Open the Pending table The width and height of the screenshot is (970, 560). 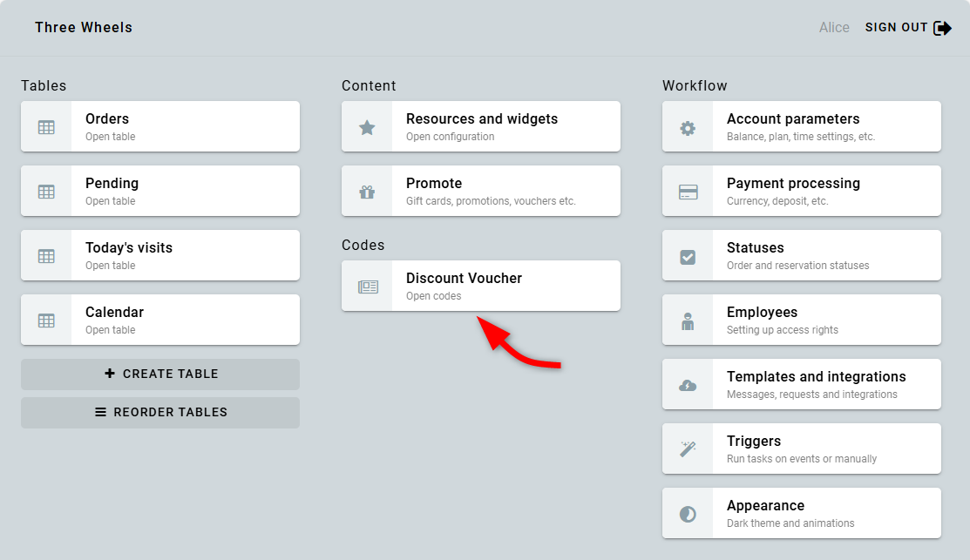(x=160, y=191)
